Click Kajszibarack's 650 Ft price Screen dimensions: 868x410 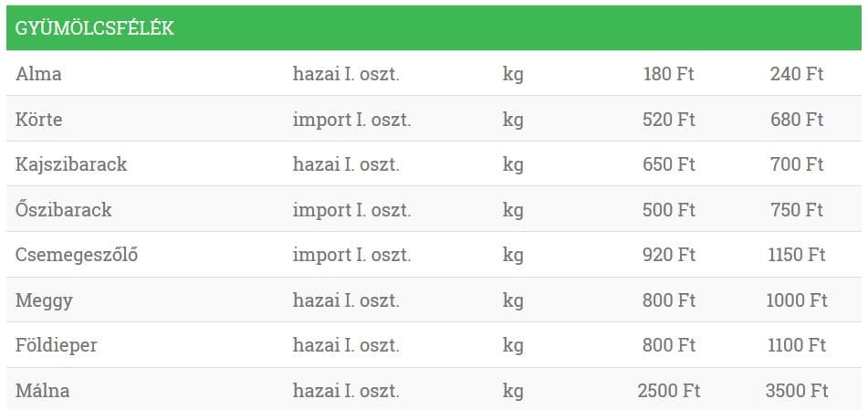(x=668, y=164)
